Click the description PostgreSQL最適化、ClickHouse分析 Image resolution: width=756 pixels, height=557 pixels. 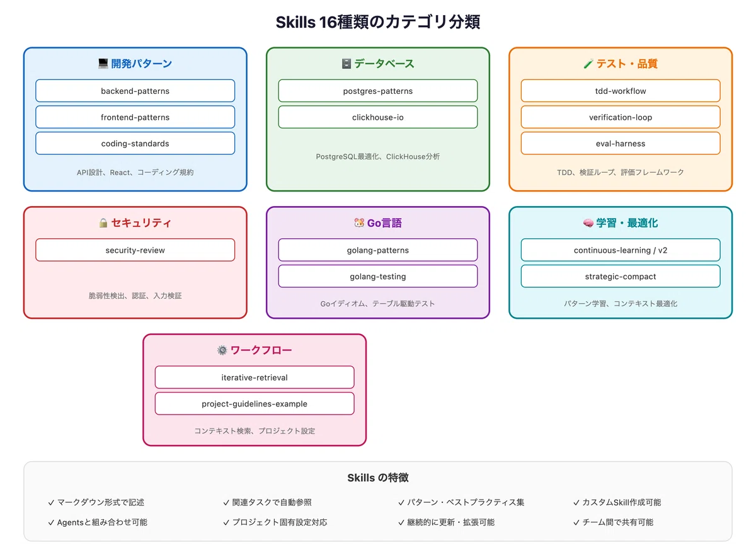click(378, 156)
